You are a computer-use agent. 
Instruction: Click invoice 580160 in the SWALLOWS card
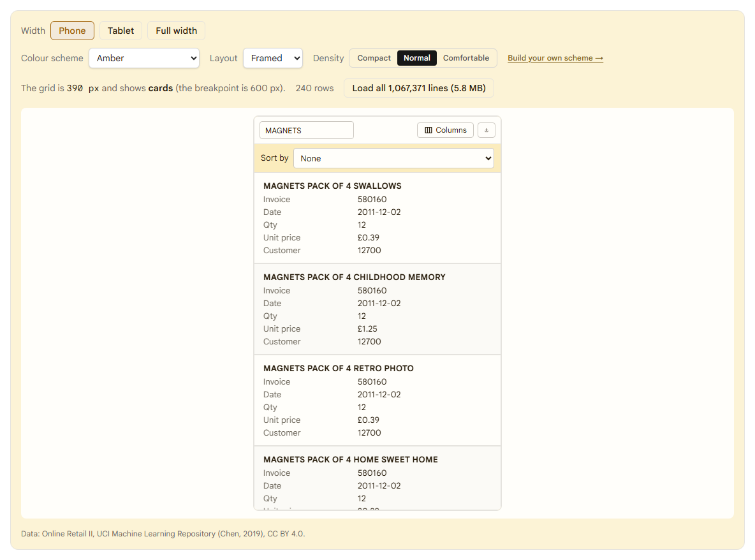(372, 200)
